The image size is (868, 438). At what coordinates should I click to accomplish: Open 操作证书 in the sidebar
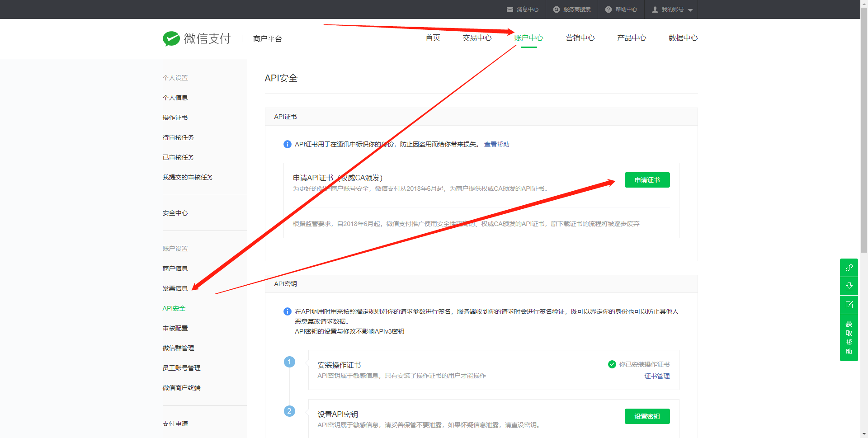coord(175,118)
